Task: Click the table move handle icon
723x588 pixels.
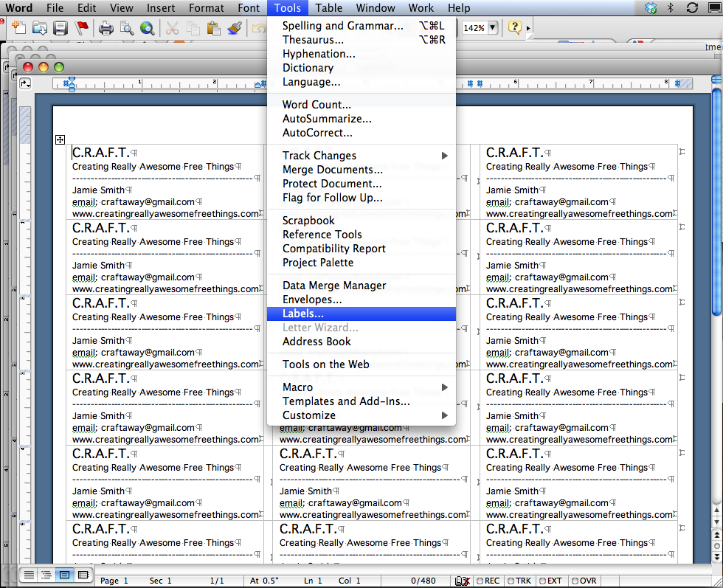Action: coord(60,139)
